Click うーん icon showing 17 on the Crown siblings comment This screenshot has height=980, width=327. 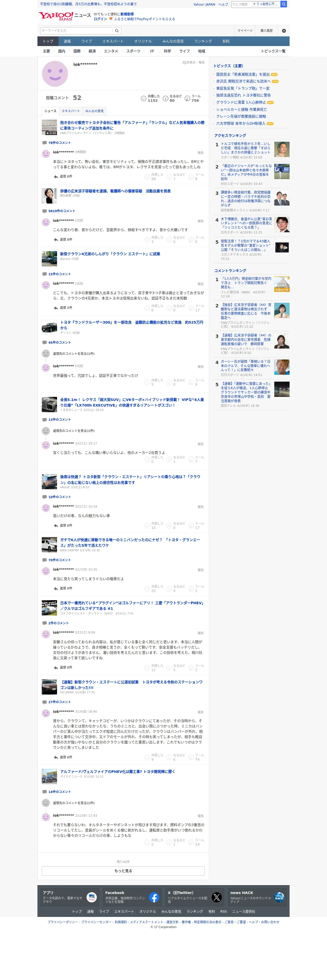click(191, 308)
